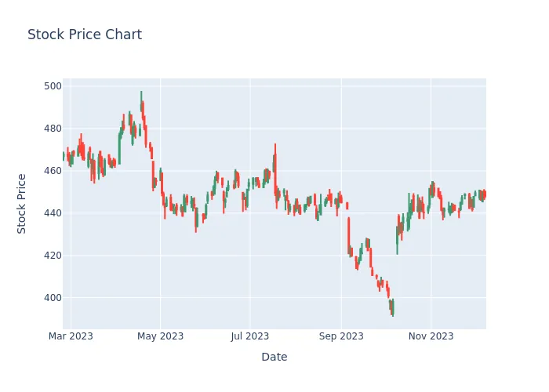The image size is (549, 392).
Task: Click the 'May 2023' x-axis label
Action: [x=160, y=336]
